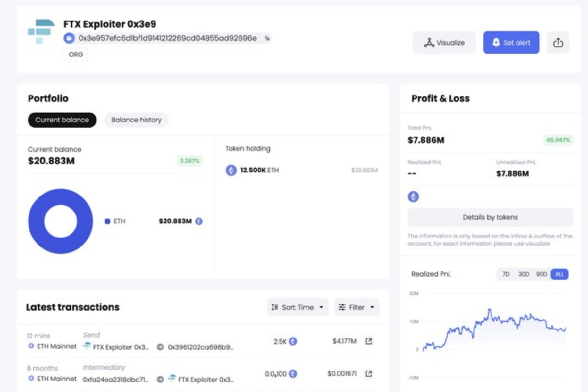Viewport: 588px width, 392px height.
Task: Click the Visualize button
Action: 444,43
